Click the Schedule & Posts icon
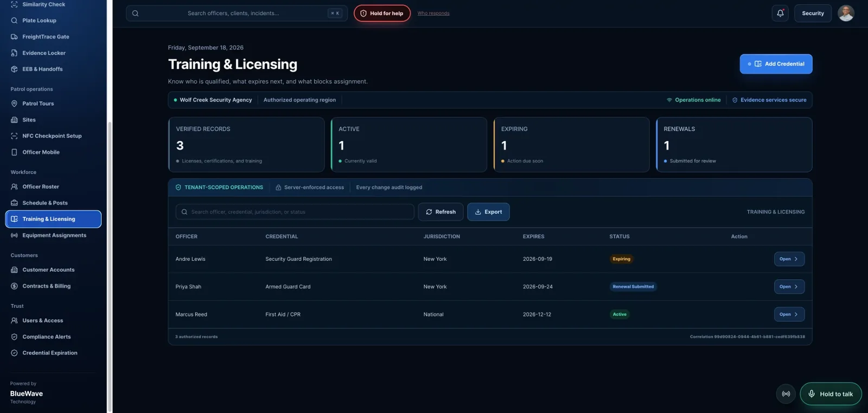Viewport: 868px width, 413px height. pyautogui.click(x=14, y=203)
